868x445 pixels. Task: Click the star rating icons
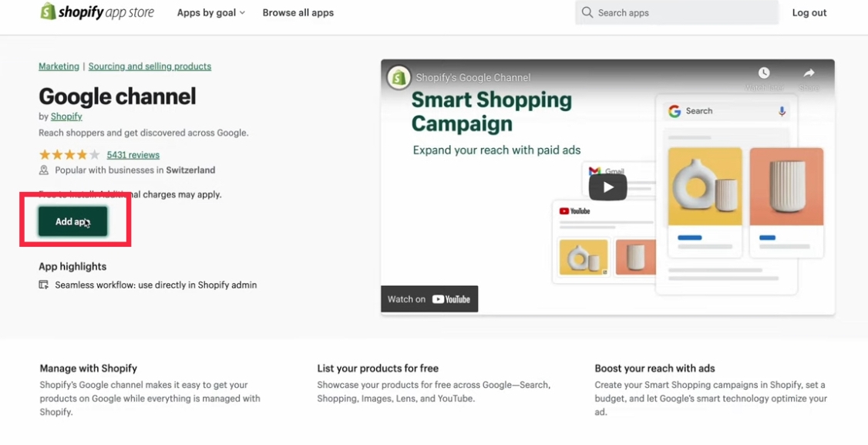click(x=69, y=154)
